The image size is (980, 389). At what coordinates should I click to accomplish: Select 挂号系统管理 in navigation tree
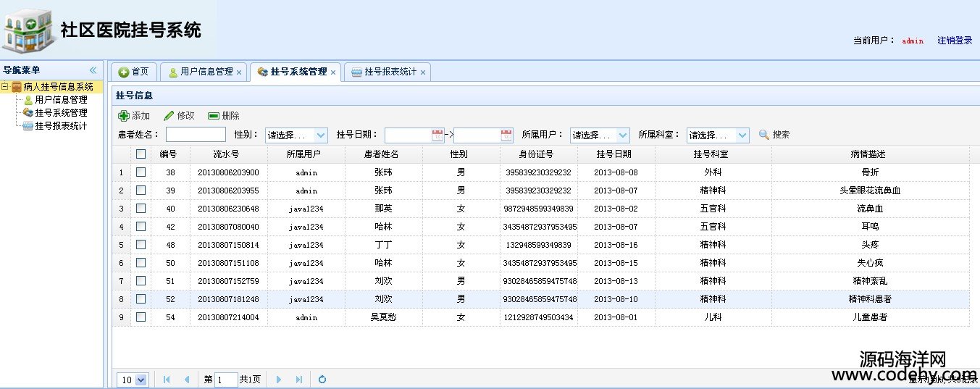point(61,113)
